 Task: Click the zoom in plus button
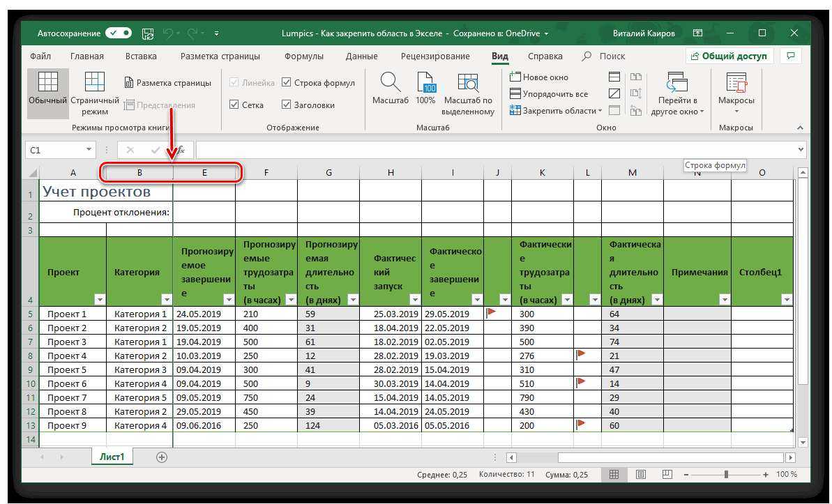[x=766, y=475]
